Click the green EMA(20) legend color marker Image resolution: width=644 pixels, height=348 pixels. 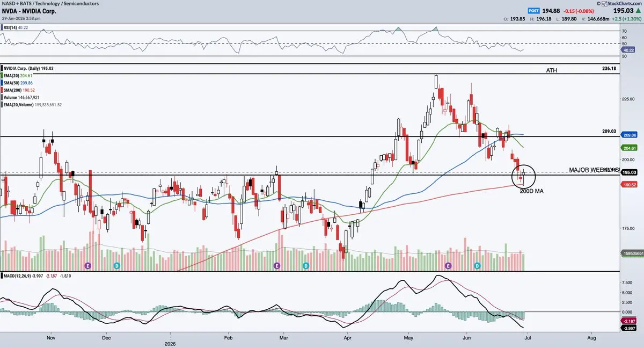pos(2,76)
